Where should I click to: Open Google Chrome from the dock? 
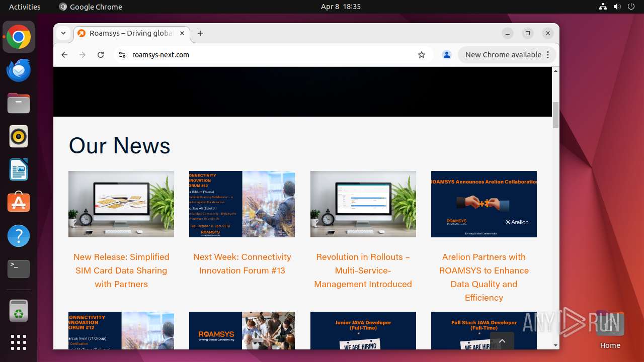pos(19,37)
